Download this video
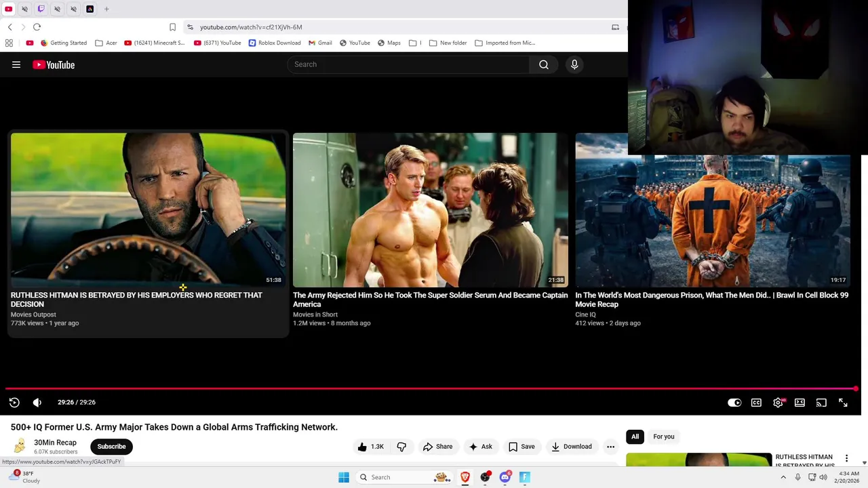The height and width of the screenshot is (488, 868). pyautogui.click(x=571, y=447)
